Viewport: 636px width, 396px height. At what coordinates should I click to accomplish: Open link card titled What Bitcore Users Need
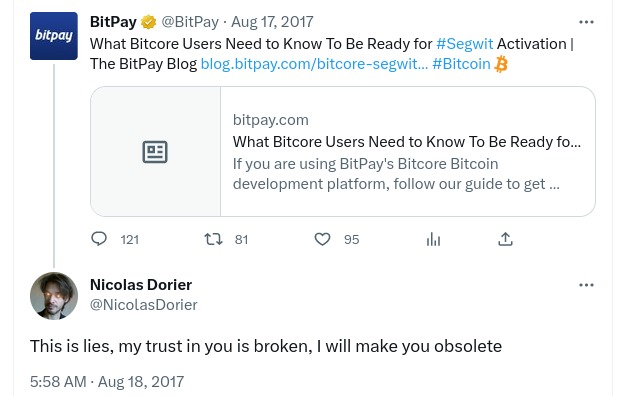tap(343, 151)
